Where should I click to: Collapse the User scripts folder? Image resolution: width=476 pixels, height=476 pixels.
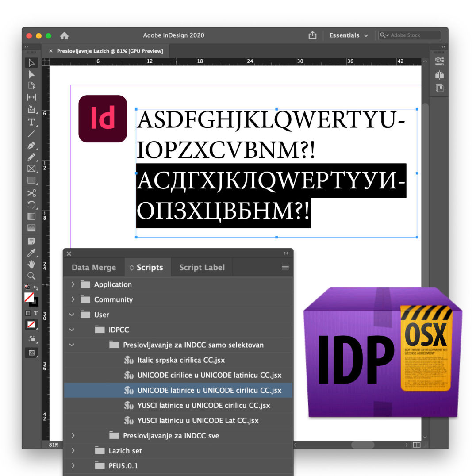pyautogui.click(x=72, y=315)
